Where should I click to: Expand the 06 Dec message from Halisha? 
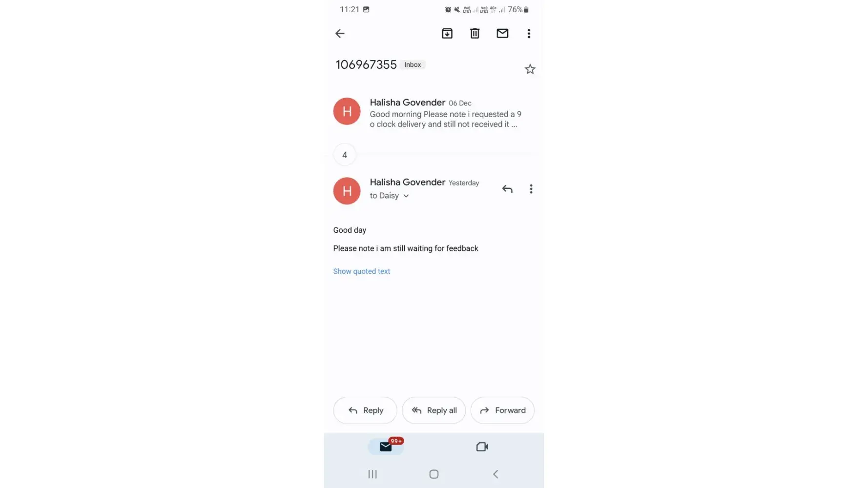(x=434, y=113)
